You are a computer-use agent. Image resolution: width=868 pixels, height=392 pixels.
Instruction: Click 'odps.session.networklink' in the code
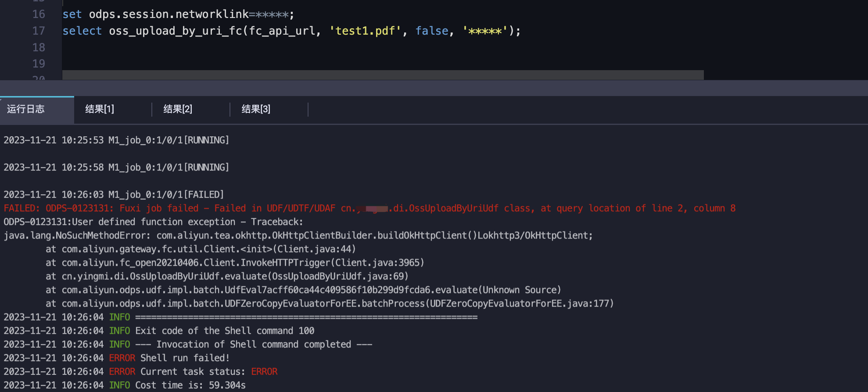point(169,14)
